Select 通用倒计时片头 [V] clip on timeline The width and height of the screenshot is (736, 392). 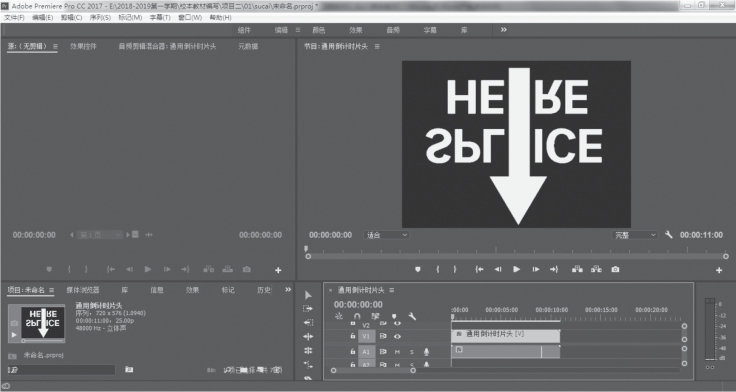(x=506, y=335)
